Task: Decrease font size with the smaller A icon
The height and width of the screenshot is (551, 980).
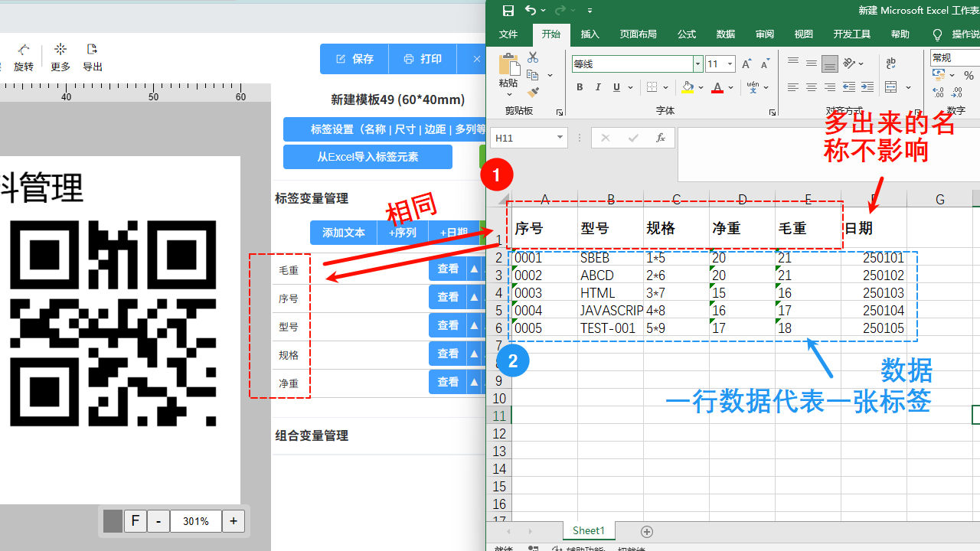Action: [x=764, y=64]
